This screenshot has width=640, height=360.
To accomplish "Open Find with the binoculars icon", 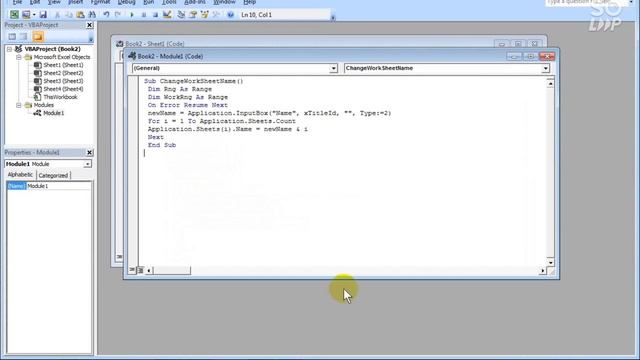I will (x=92, y=15).
